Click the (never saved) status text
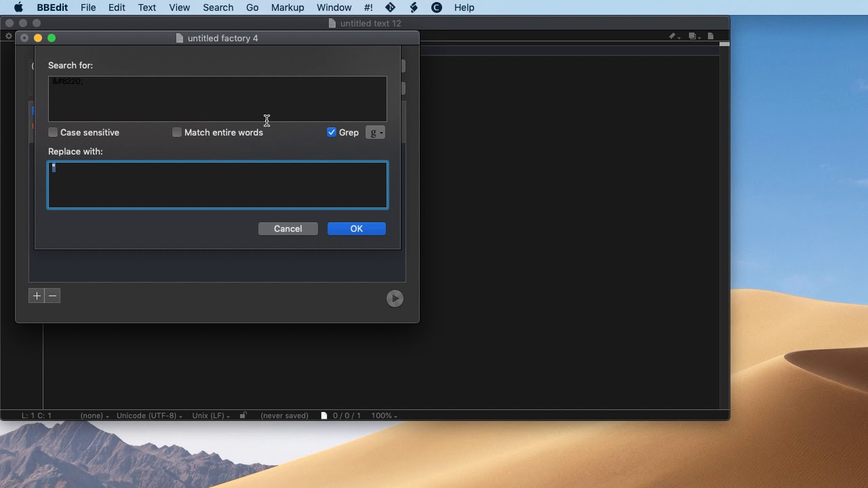This screenshot has width=868, height=488. click(284, 415)
